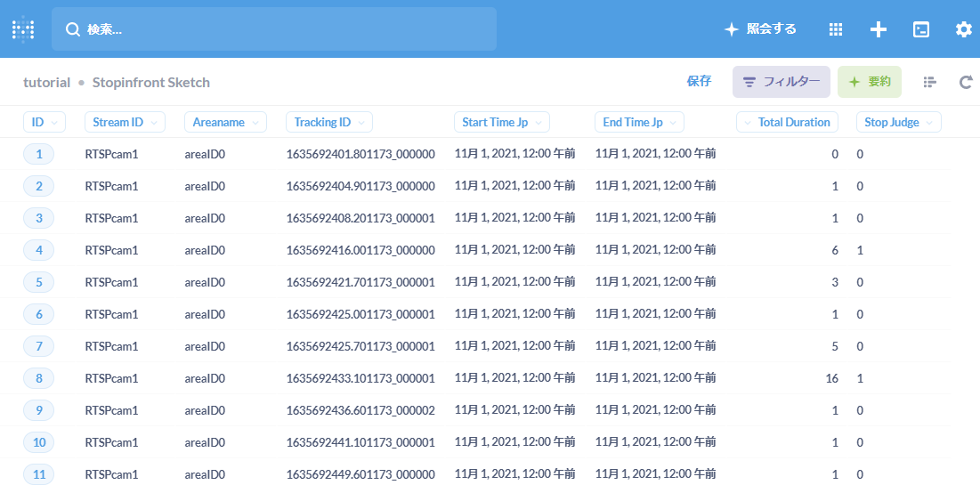Open the row count list icon

(930, 82)
